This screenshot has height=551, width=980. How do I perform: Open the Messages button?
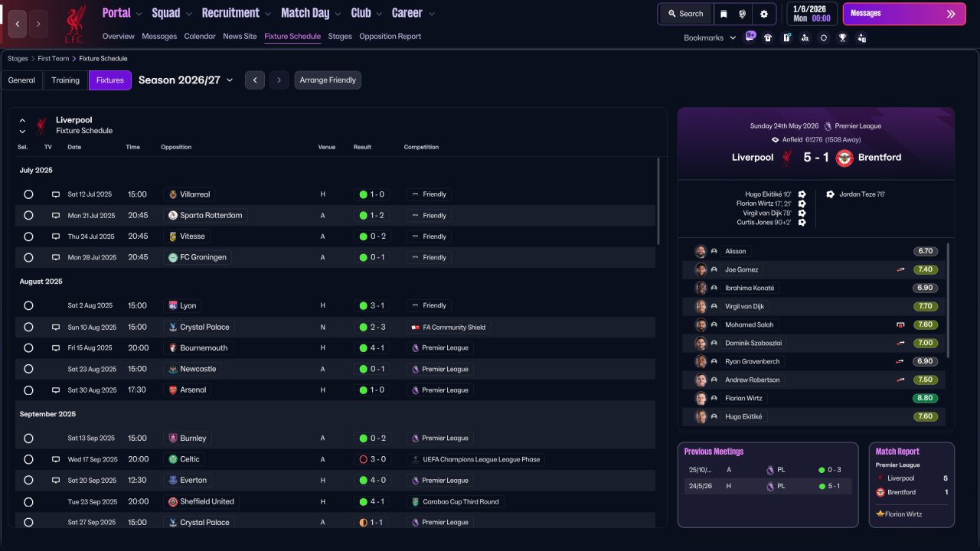point(903,14)
